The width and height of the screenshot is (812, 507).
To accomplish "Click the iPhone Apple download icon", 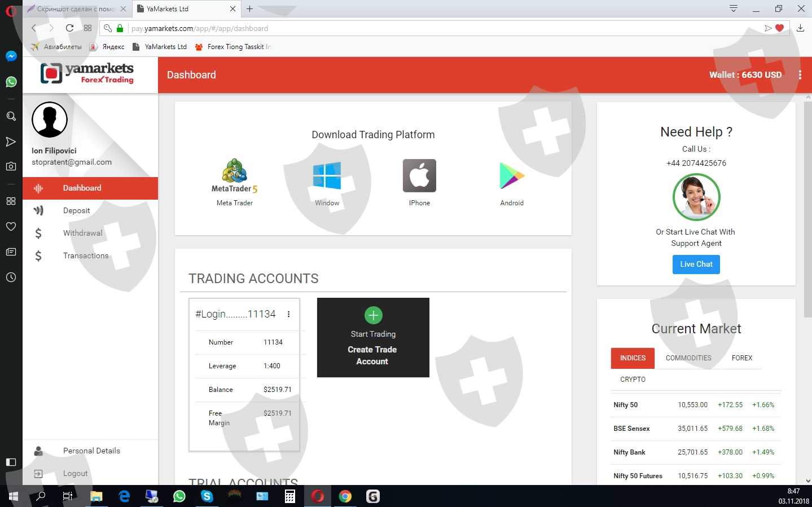I will point(419,175).
